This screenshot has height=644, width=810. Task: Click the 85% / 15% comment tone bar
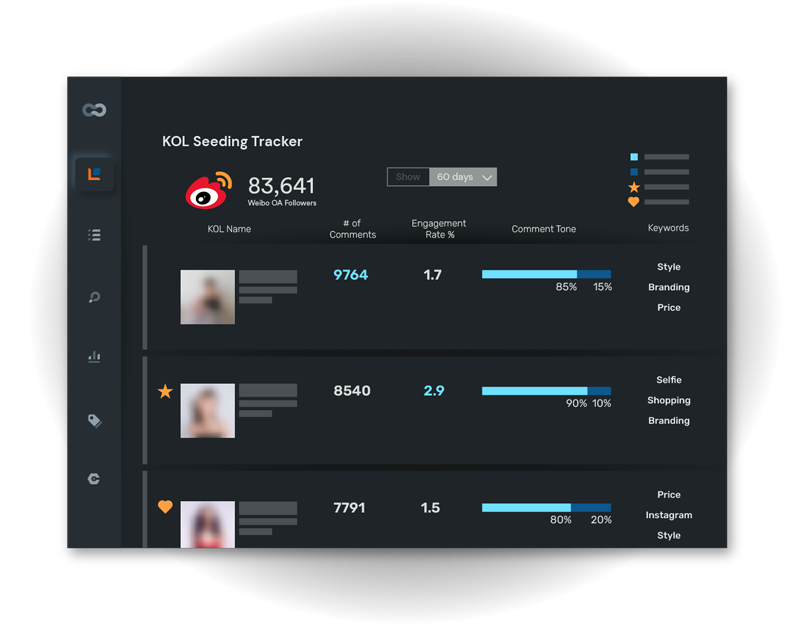[547, 274]
